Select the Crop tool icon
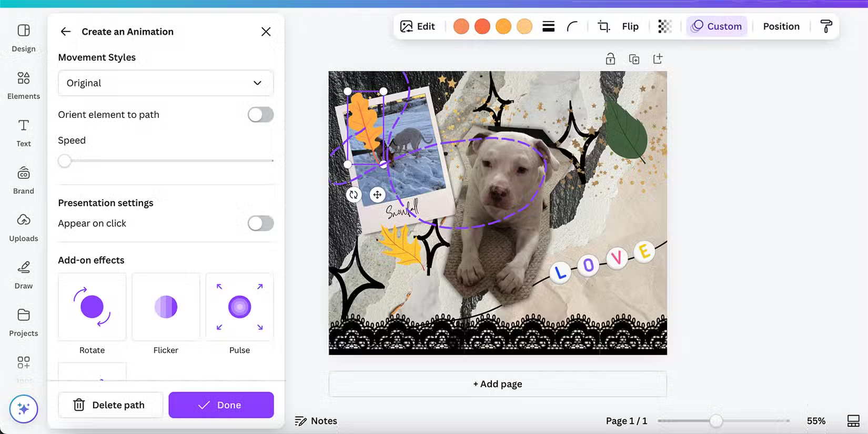This screenshot has width=868, height=434. point(604,26)
